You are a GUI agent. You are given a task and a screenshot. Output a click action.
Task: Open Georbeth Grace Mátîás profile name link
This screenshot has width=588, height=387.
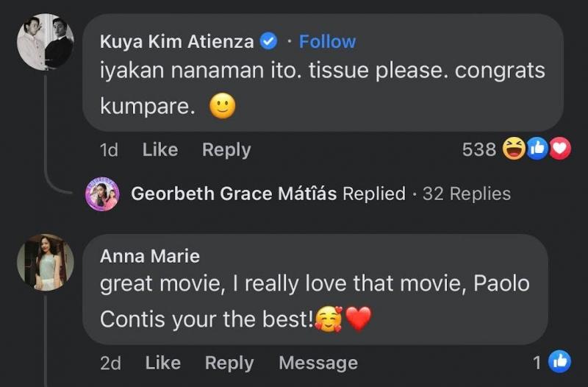(x=233, y=193)
